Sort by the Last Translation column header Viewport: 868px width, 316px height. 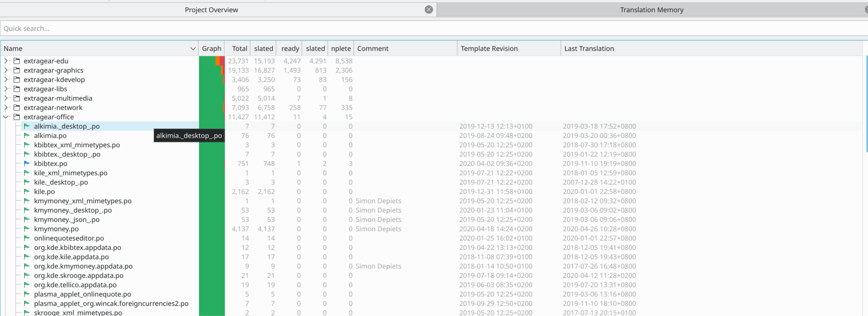(589, 49)
